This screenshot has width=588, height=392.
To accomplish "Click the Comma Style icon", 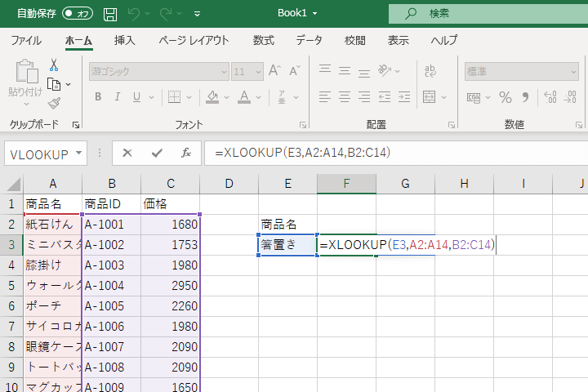I will [x=525, y=97].
